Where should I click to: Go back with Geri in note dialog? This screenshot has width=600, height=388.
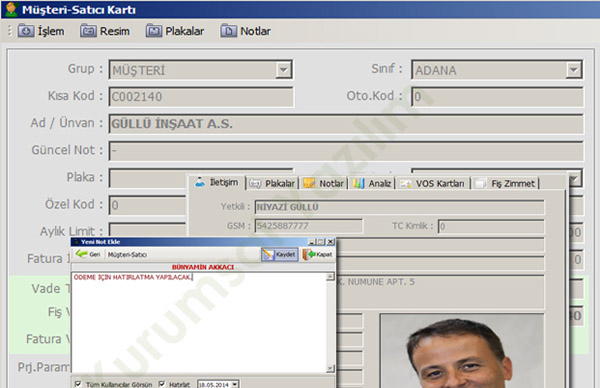(88, 254)
